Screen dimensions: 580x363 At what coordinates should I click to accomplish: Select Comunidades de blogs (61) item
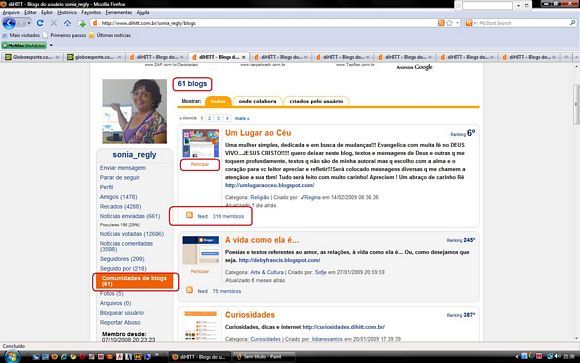134,281
